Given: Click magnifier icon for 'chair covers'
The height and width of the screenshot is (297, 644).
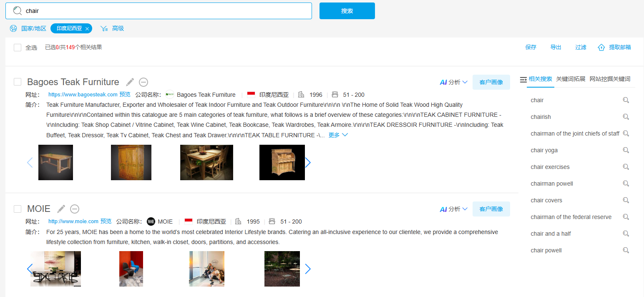Looking at the screenshot, I should point(626,200).
